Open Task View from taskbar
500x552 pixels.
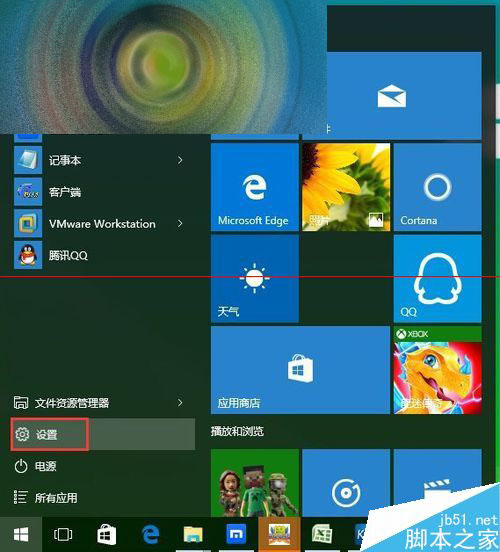point(63,534)
